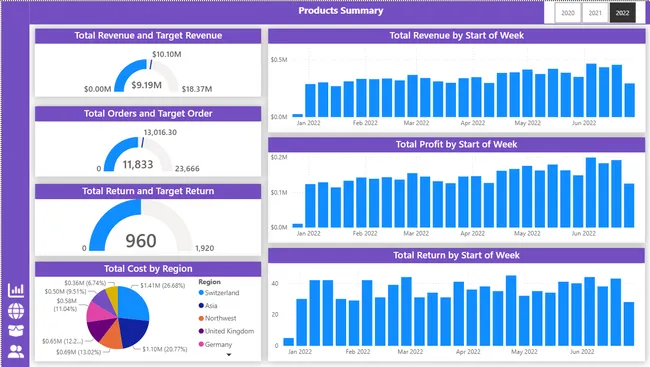Click $0.2M axis label in profit chart

(x=279, y=158)
